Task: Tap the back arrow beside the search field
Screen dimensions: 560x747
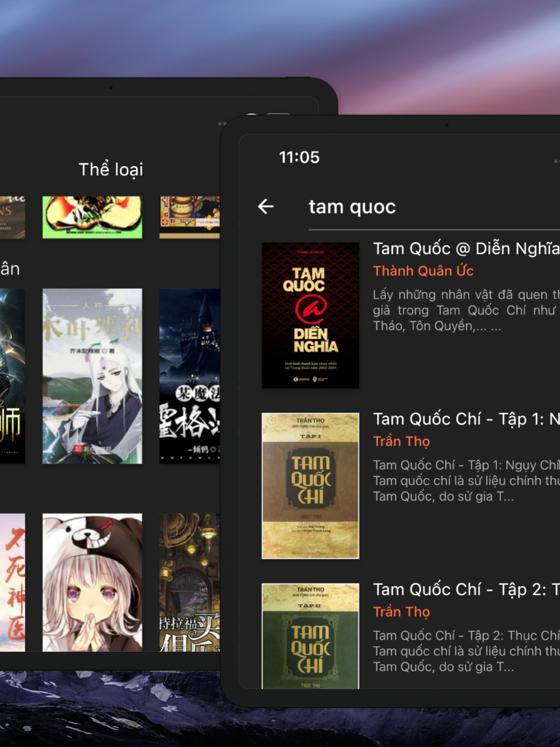Action: point(266,207)
